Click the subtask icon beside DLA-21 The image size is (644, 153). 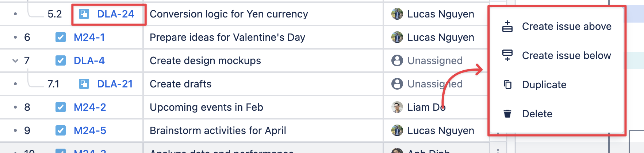coord(84,84)
